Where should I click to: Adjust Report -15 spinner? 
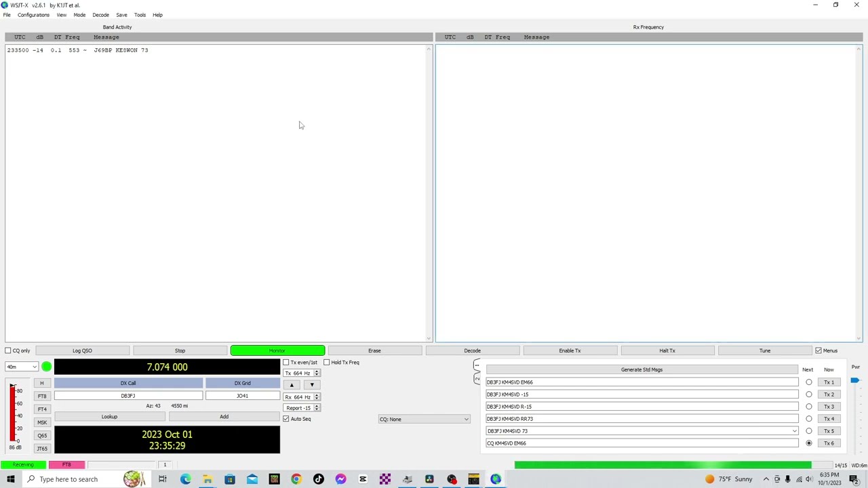point(302,408)
